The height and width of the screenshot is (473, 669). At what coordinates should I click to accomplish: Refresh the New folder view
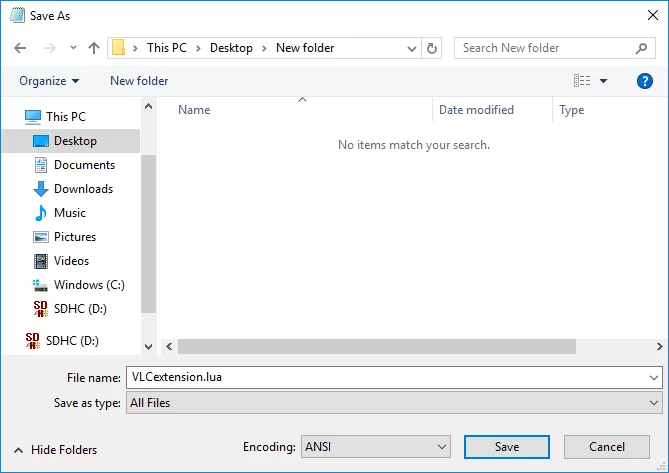point(432,48)
